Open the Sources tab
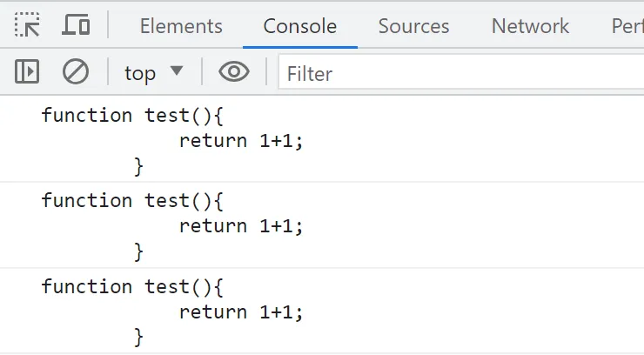The width and height of the screenshot is (644, 355). pyautogui.click(x=413, y=26)
